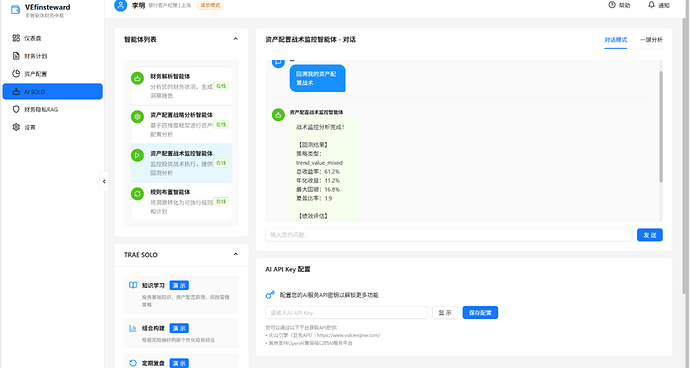Collapse the left sidebar with arrow handle

pyautogui.click(x=104, y=181)
